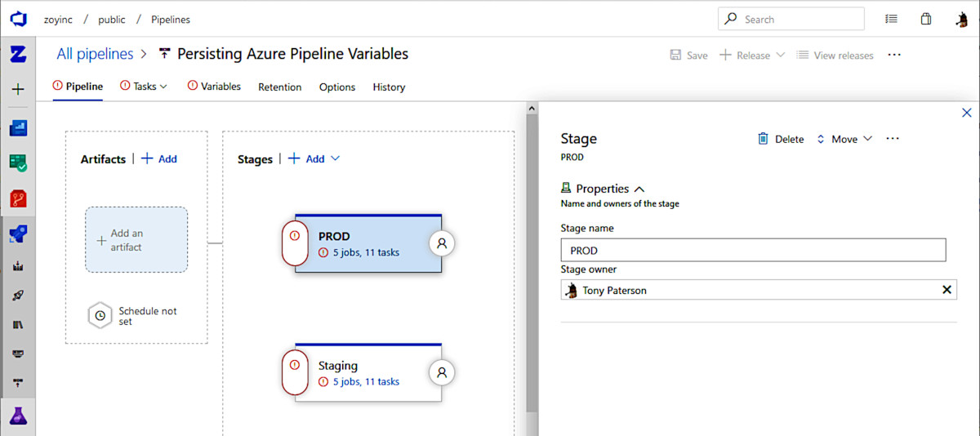Open the user profile avatar in header
980x436 pixels.
pos(962,19)
